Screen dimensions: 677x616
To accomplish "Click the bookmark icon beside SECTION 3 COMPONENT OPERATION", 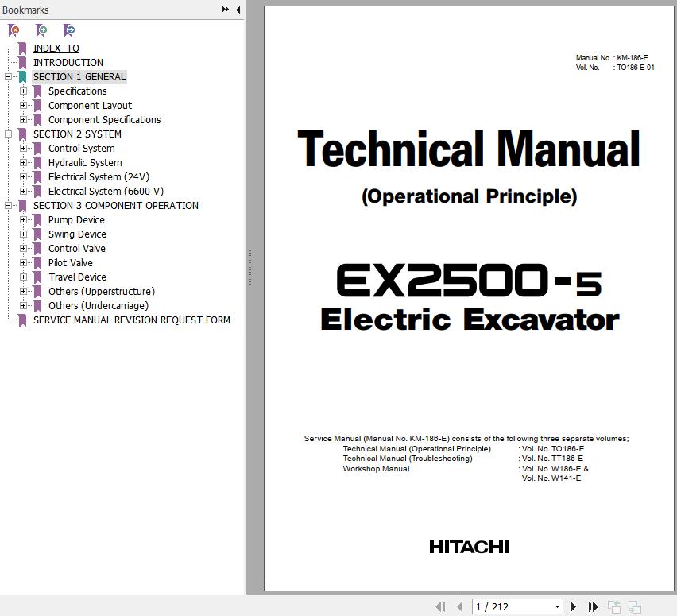I will pos(22,206).
